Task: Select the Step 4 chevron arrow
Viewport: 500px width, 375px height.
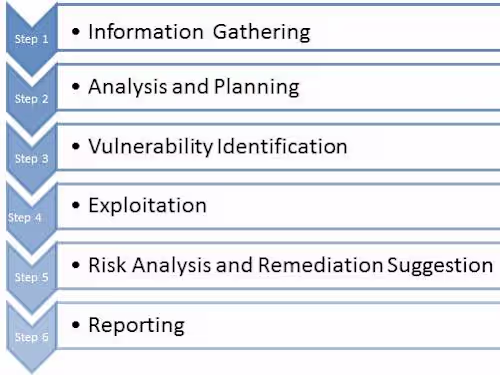Action: coord(32,218)
